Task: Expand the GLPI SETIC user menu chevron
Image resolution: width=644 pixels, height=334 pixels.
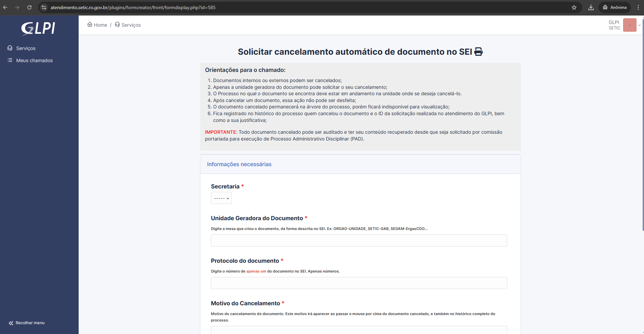Action: coord(640,25)
